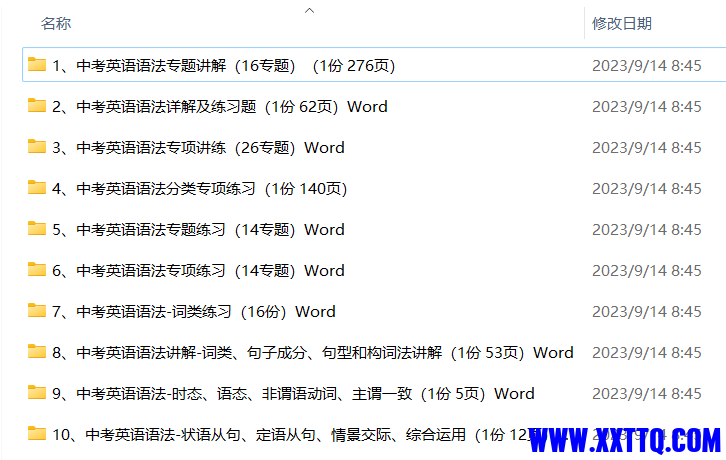
Task: Select folder name 10、中考英语语法-状语从句
Action: click(x=294, y=435)
